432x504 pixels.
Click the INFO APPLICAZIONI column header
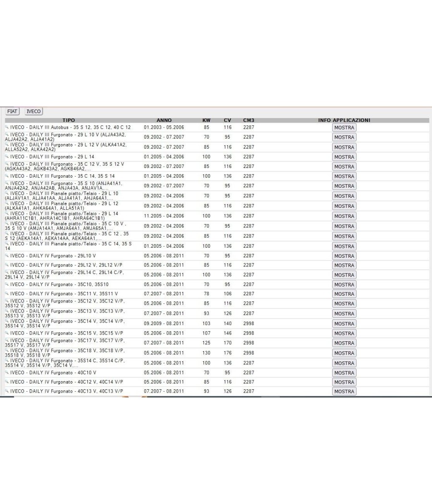point(344,120)
